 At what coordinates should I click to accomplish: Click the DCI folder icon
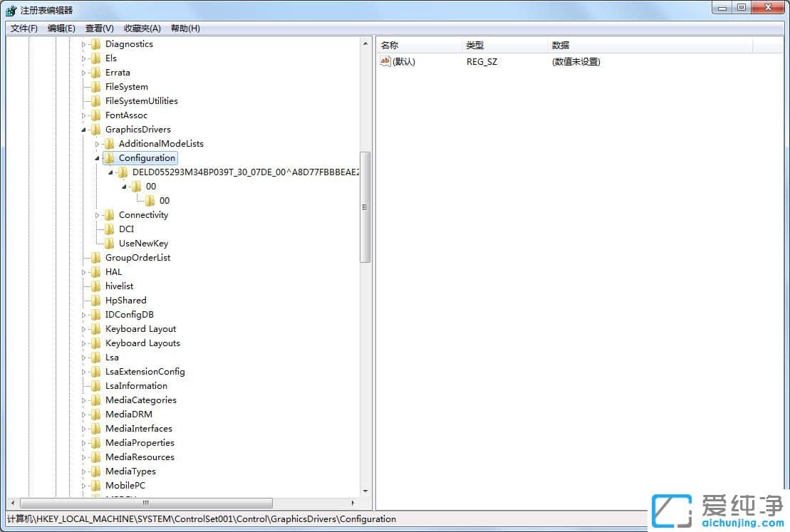109,229
